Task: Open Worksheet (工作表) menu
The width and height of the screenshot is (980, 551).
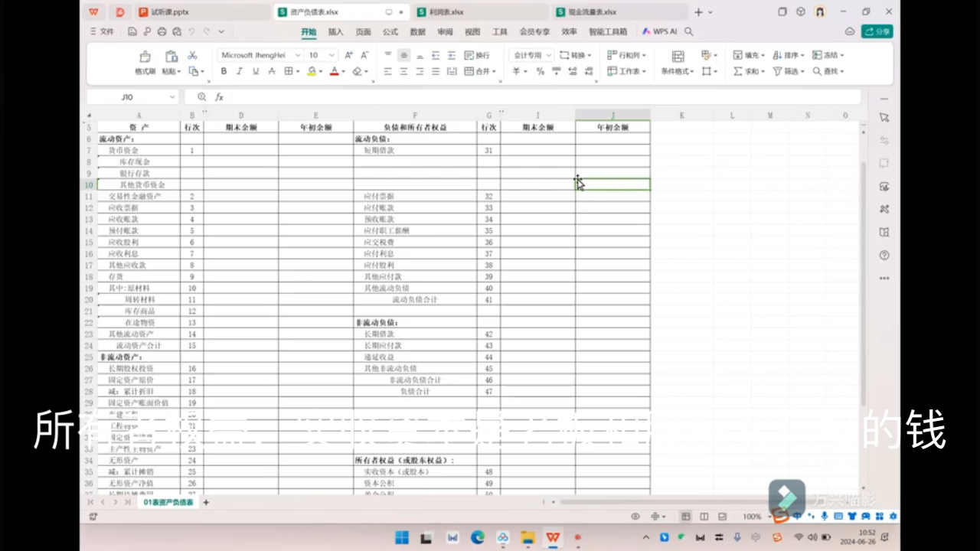Action: click(626, 71)
